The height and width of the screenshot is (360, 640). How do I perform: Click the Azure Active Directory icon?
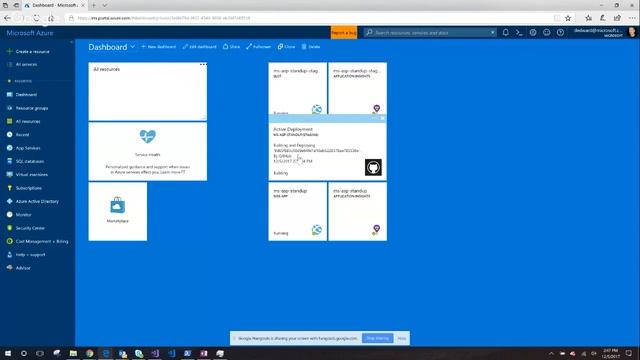[x=9, y=201]
